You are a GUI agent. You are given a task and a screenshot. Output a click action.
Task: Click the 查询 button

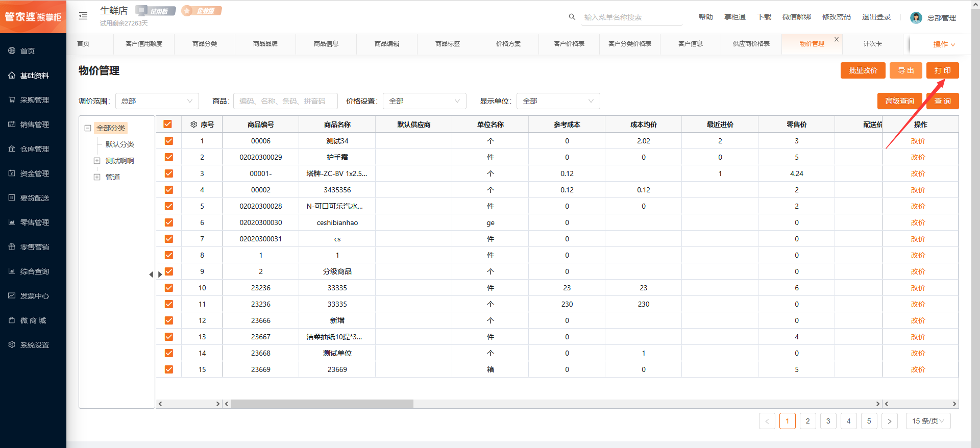[x=943, y=101]
